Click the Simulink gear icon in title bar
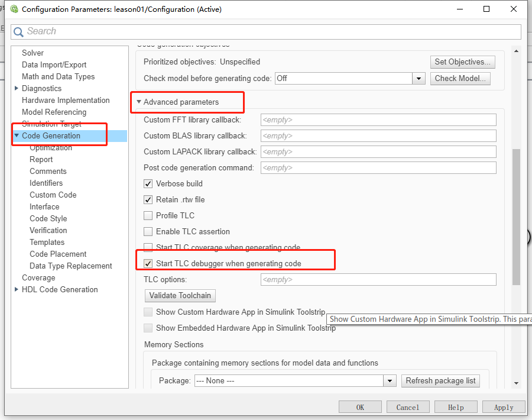The width and height of the screenshot is (532, 420). click(14, 9)
